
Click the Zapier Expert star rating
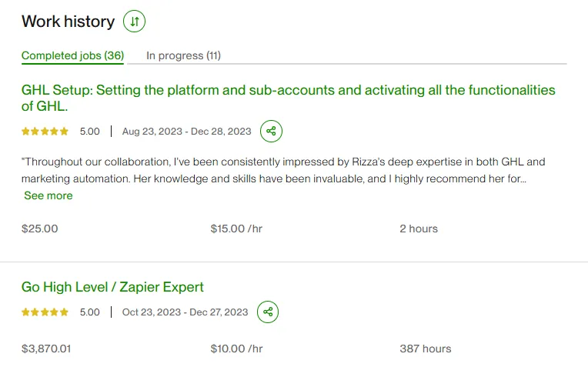pos(45,312)
